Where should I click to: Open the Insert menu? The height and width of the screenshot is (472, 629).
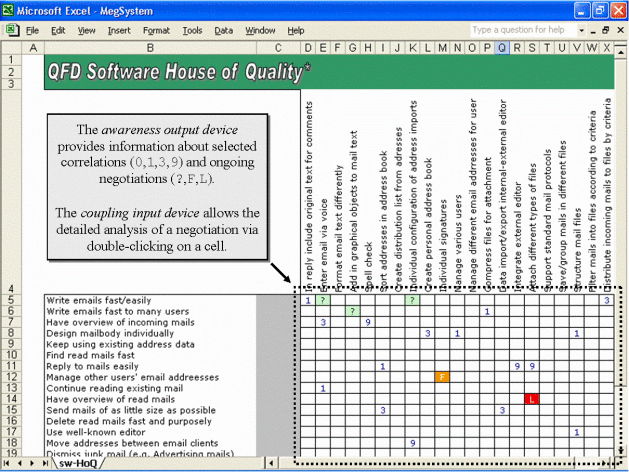click(119, 30)
